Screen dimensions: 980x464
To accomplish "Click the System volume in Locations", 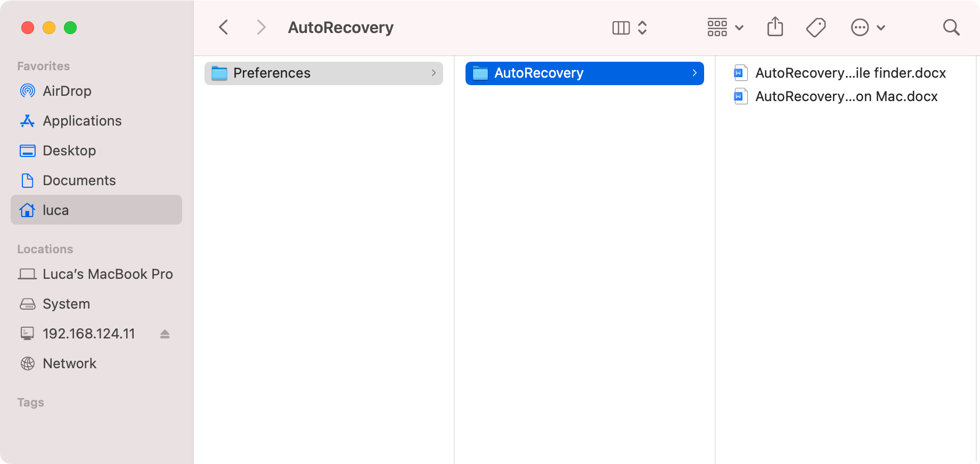I will 66,304.
